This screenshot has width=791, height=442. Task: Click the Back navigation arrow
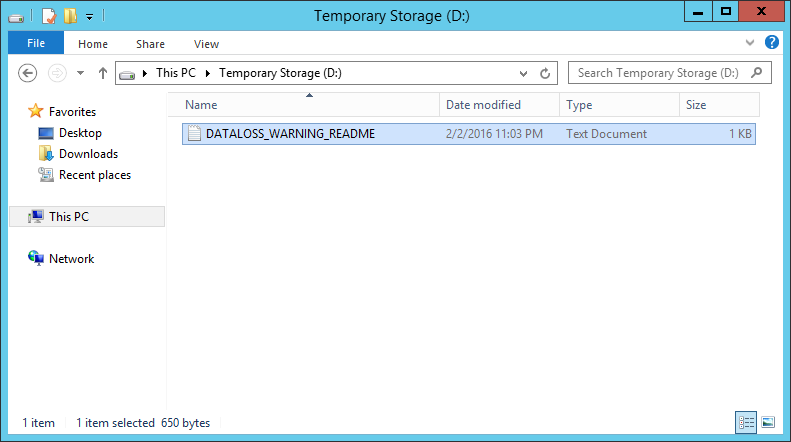tap(27, 73)
